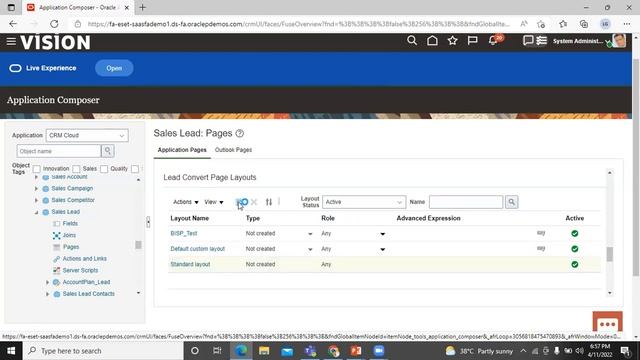Expand the AccountPlan_Lead node
The image size is (640, 360).
[x=47, y=282]
